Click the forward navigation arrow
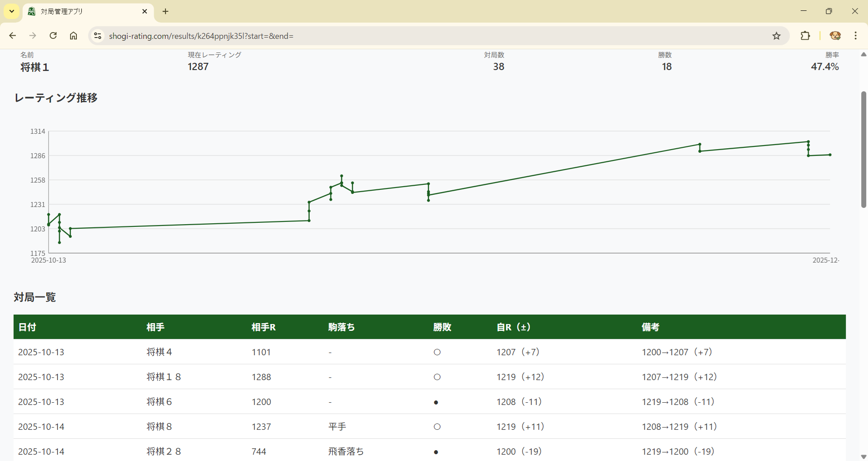This screenshot has width=868, height=461. pos(33,36)
